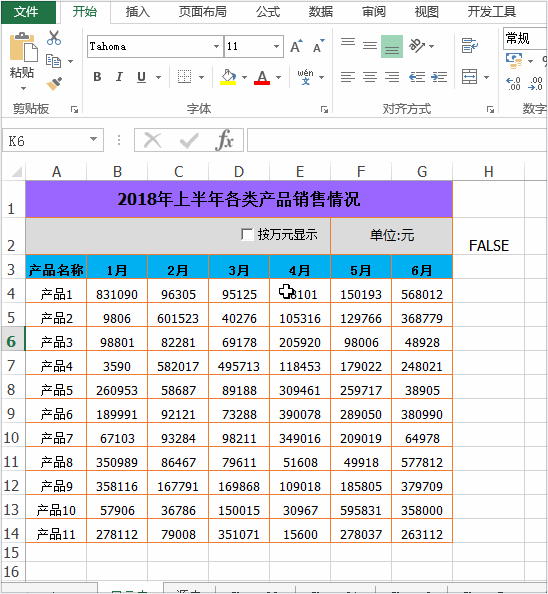
Task: Center text horizontally
Action: pyautogui.click(x=370, y=77)
